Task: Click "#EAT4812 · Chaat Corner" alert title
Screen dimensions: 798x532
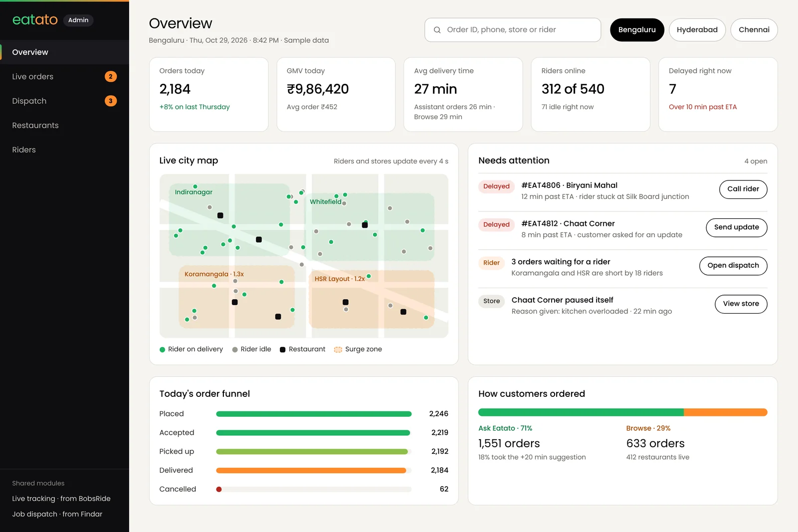Action: 568,224
